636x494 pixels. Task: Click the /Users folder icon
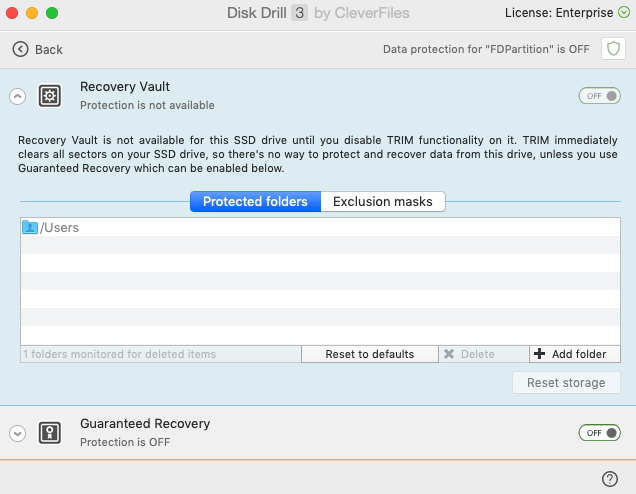pyautogui.click(x=30, y=227)
